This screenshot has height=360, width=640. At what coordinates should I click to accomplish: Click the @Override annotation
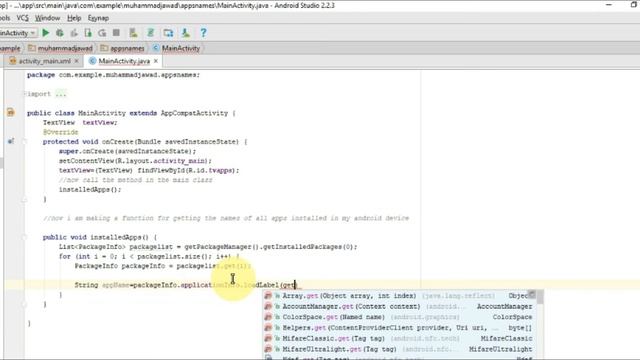click(60, 132)
